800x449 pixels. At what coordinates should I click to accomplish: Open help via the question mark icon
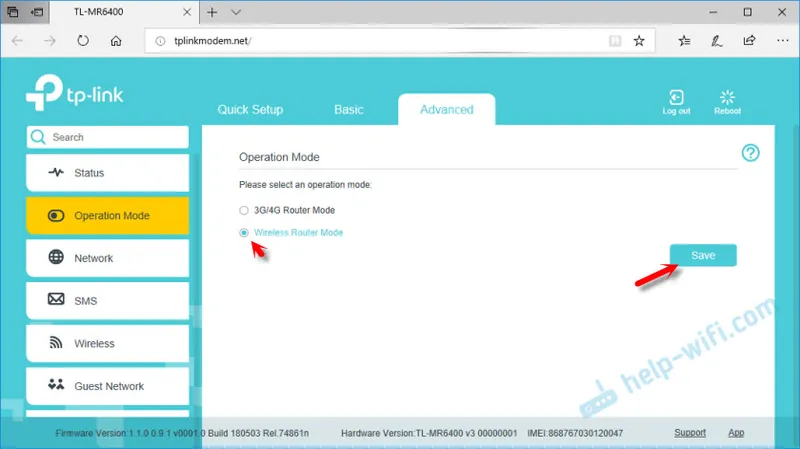click(750, 153)
